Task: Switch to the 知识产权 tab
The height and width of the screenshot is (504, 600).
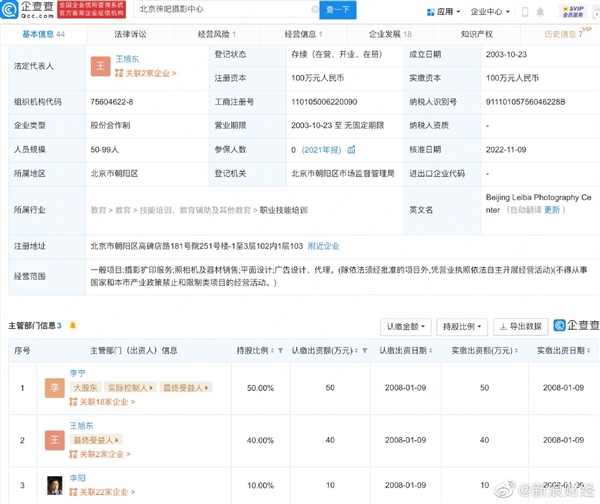Action: [x=477, y=34]
